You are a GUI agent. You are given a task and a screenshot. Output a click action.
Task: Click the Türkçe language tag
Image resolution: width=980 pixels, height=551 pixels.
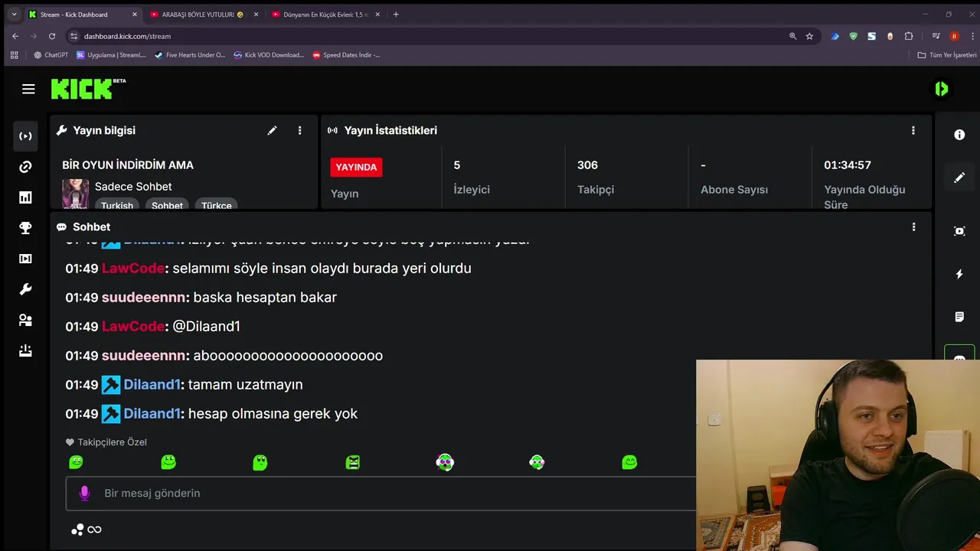point(217,205)
